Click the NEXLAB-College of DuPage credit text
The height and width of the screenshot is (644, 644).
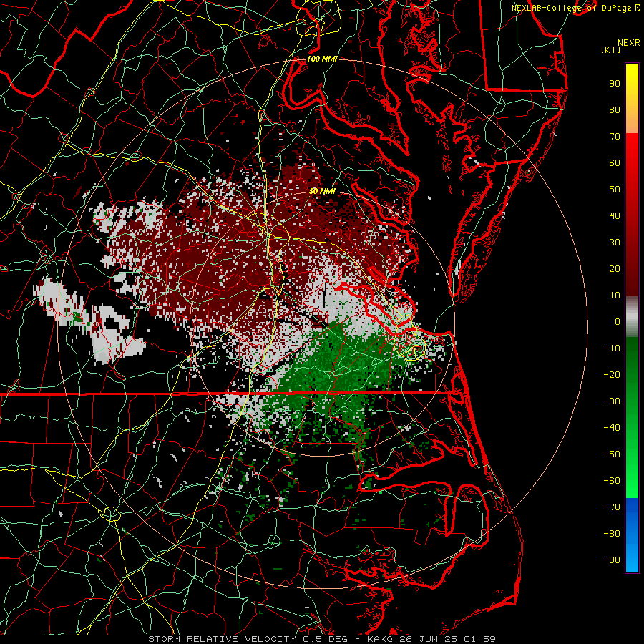pyautogui.click(x=575, y=8)
